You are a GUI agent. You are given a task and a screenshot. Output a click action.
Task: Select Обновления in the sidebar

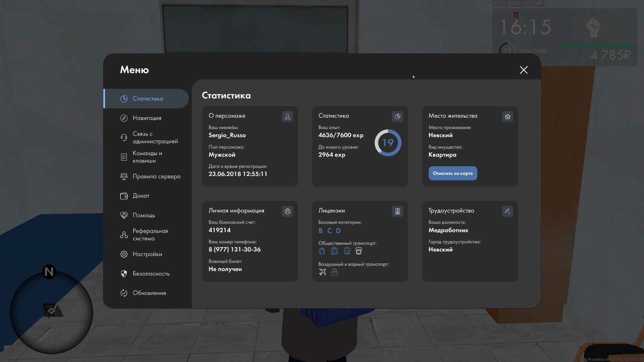coord(149,293)
